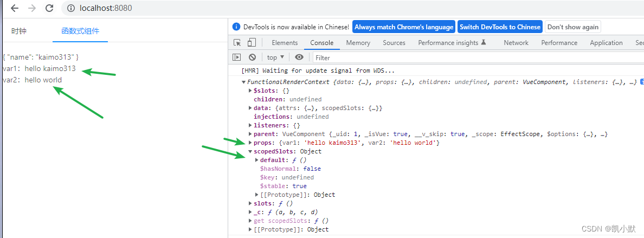Open the Network panel tab
This screenshot has width=644, height=238.
(x=516, y=43)
